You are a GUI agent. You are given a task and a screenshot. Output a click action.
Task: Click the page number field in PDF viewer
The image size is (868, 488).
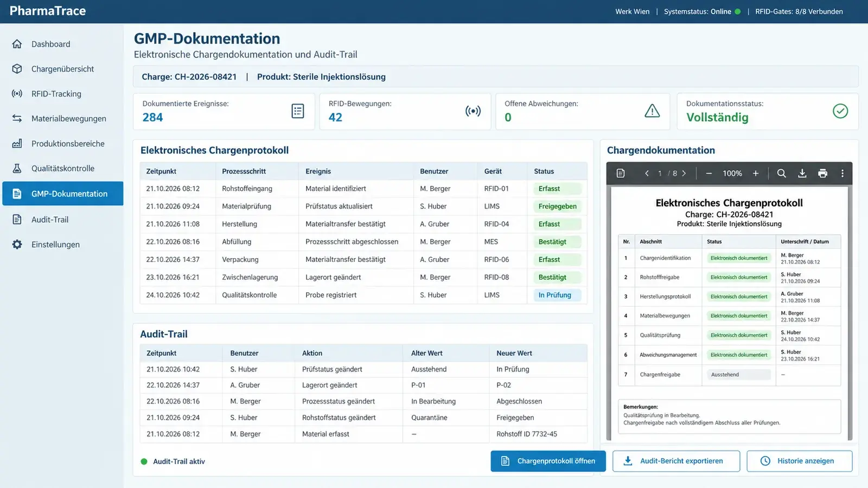(x=660, y=174)
